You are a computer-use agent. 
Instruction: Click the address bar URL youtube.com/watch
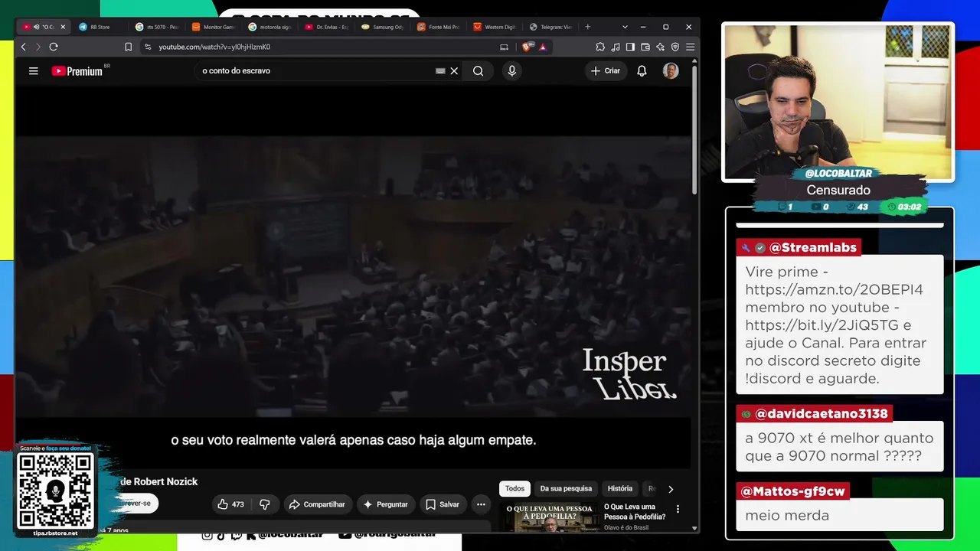(214, 47)
